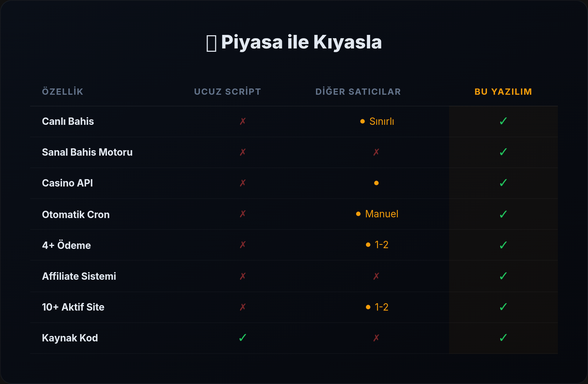Click the orange dot in the Casino API row
Screen dimensions: 588x384
pyautogui.click(x=376, y=183)
